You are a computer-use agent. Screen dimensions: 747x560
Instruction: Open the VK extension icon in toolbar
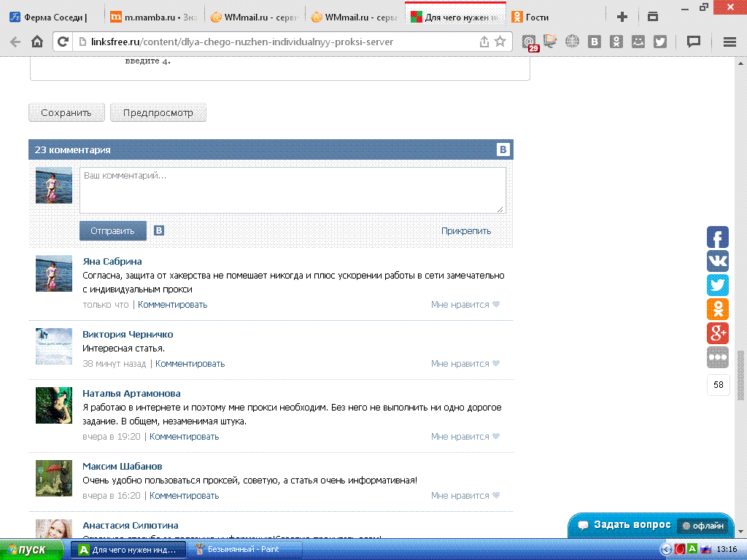coord(594,42)
